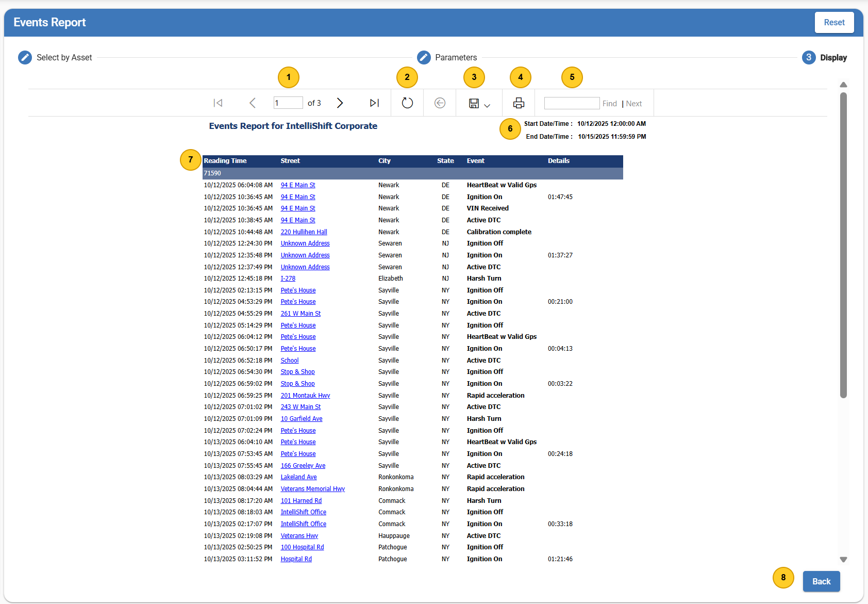This screenshot has height=604, width=868.
Task: Click the Reading Time column header
Action: pos(225,161)
